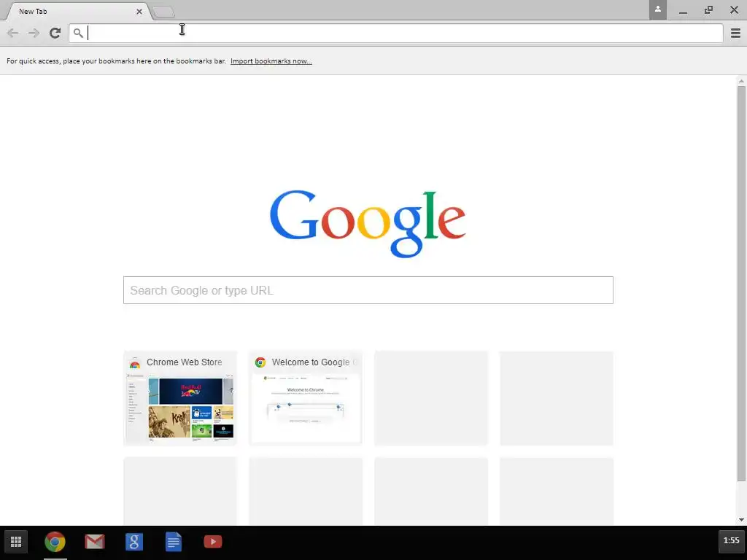
Task: Click the Google logo
Action: pyautogui.click(x=368, y=224)
